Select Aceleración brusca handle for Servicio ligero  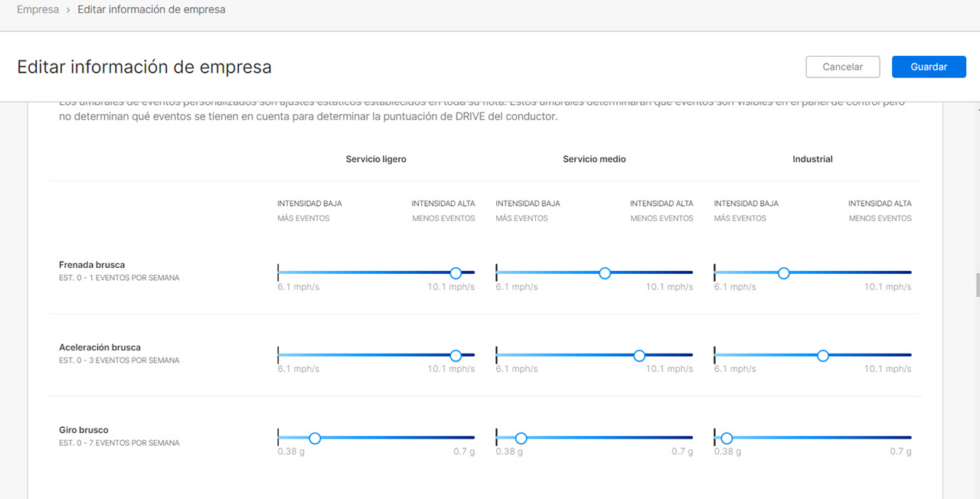456,356
